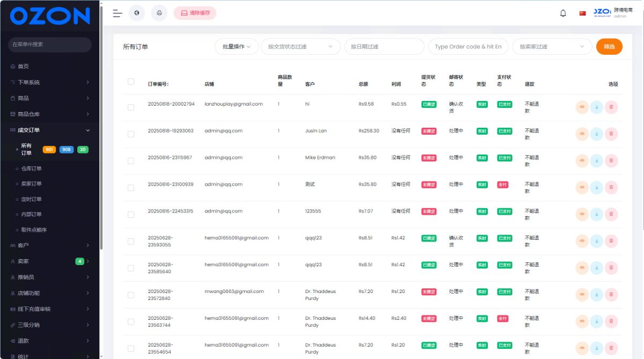Open 三级分销 sidebar item
This screenshot has width=644, height=359.
[x=50, y=325]
